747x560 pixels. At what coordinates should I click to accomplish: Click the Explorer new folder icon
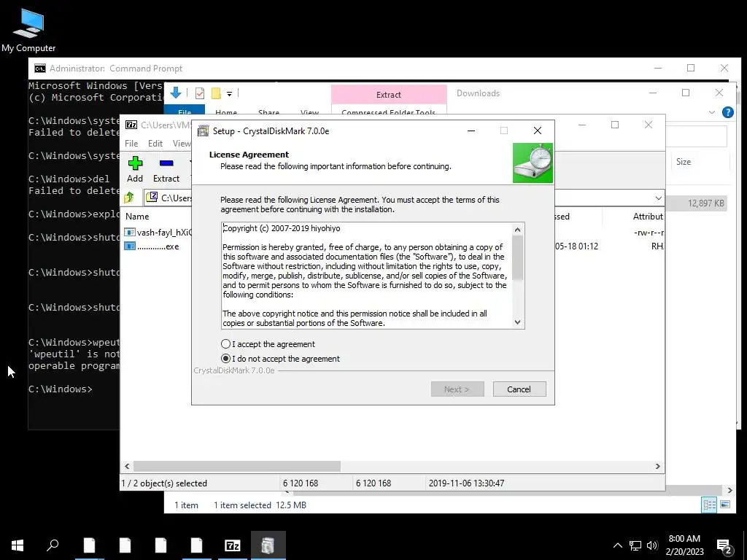click(x=216, y=93)
